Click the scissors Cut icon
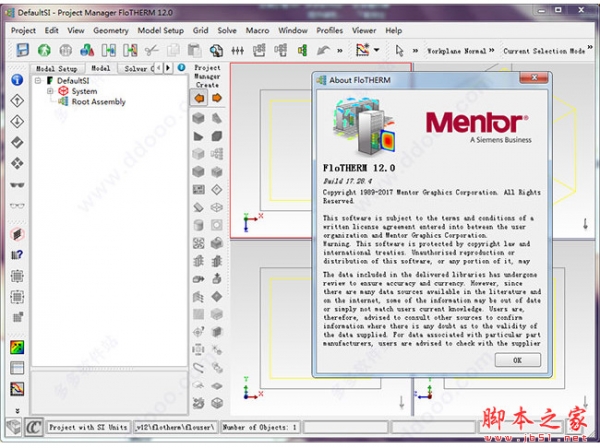This screenshot has height=448, width=600. coord(152,50)
